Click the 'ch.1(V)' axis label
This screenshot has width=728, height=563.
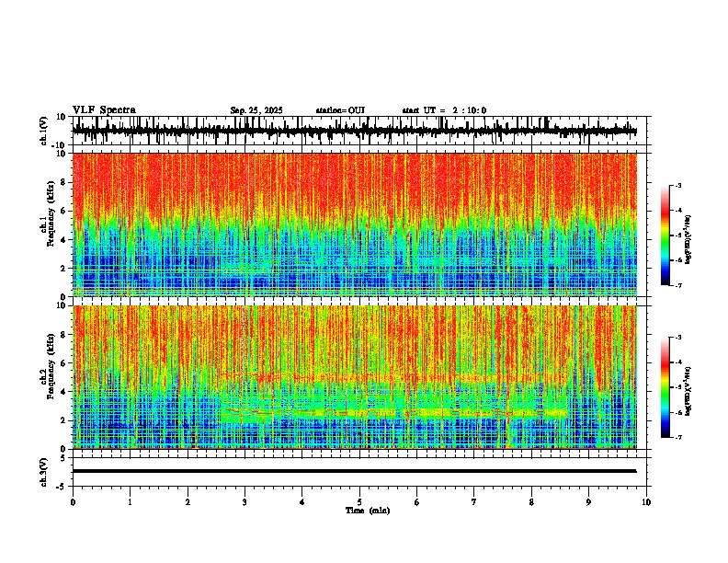pyautogui.click(x=43, y=131)
